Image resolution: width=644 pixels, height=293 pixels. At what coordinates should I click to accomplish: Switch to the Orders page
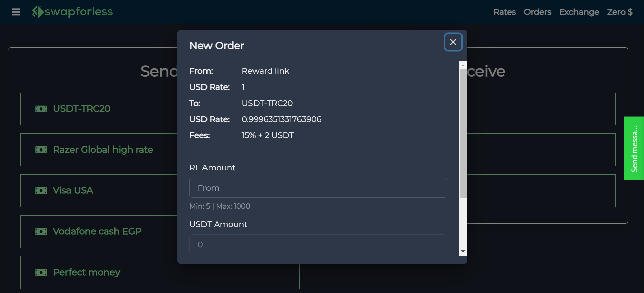tap(537, 12)
